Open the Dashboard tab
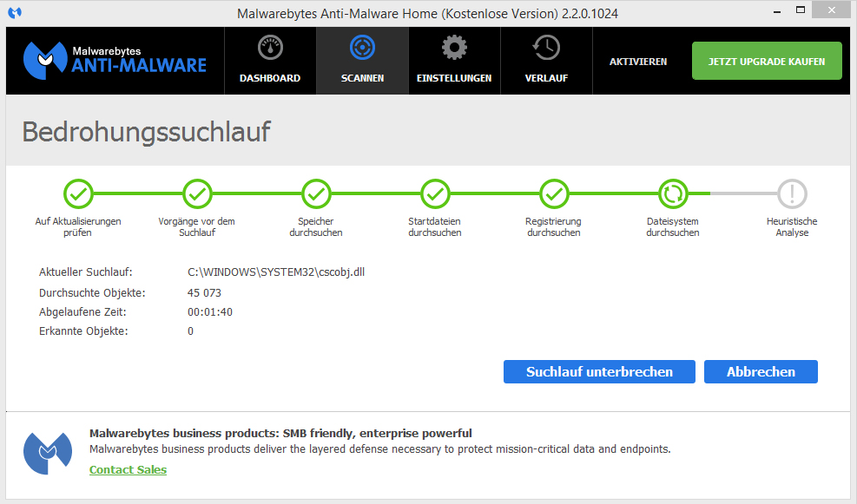857x504 pixels. pos(270,61)
